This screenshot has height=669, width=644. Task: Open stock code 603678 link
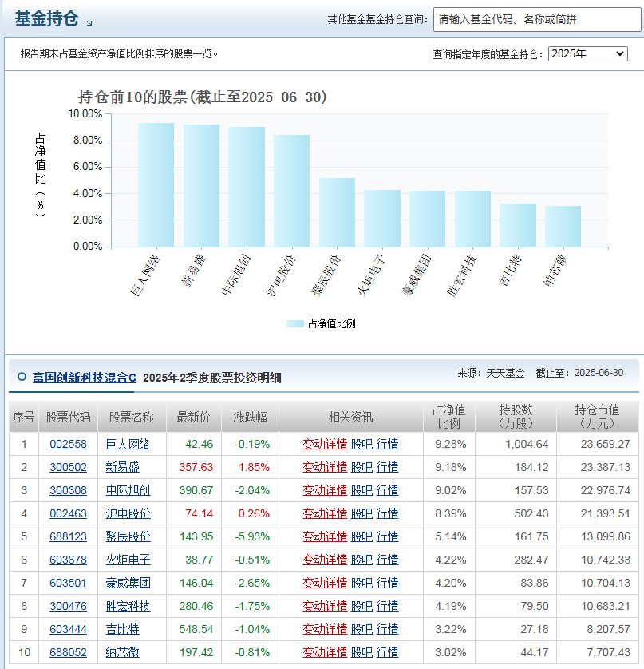(x=69, y=560)
